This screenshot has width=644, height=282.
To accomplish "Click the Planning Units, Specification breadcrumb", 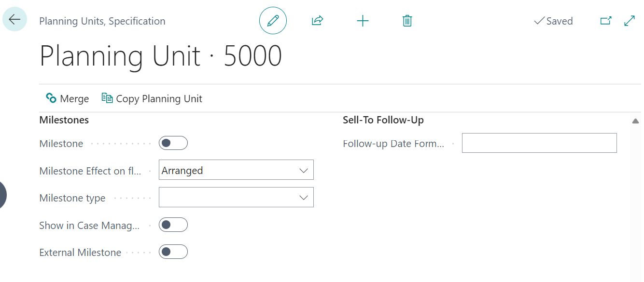I will point(102,21).
